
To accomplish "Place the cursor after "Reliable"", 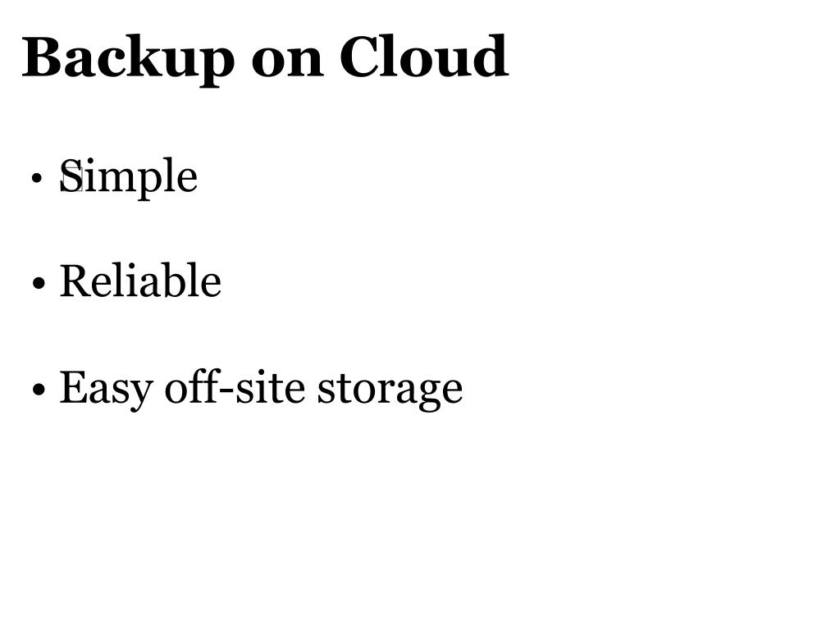I will click(x=222, y=281).
